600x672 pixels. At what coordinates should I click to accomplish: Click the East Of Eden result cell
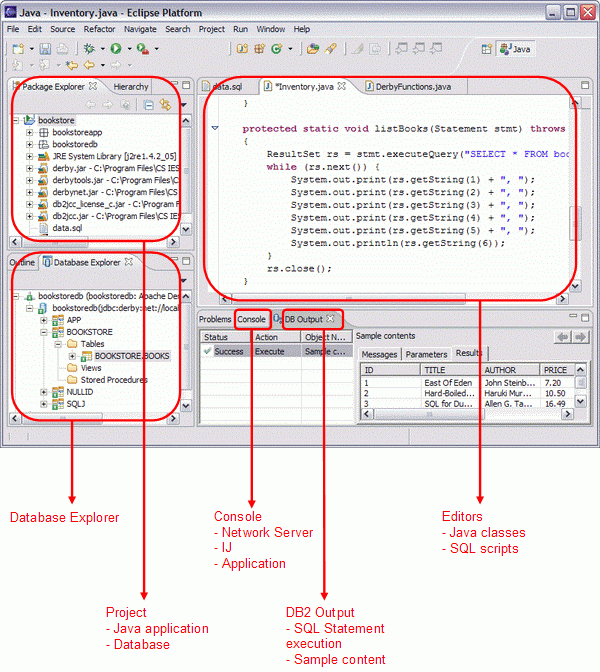tap(448, 383)
